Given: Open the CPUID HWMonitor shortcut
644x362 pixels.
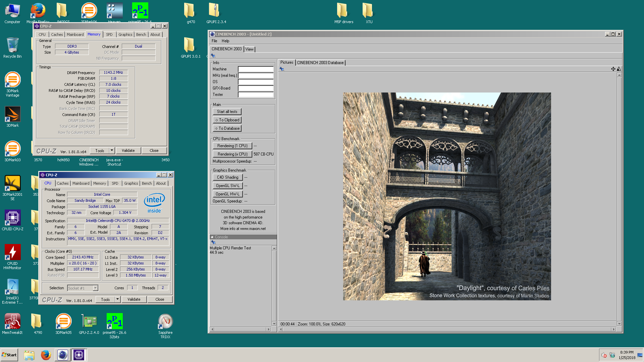Looking at the screenshot, I should 12,257.
